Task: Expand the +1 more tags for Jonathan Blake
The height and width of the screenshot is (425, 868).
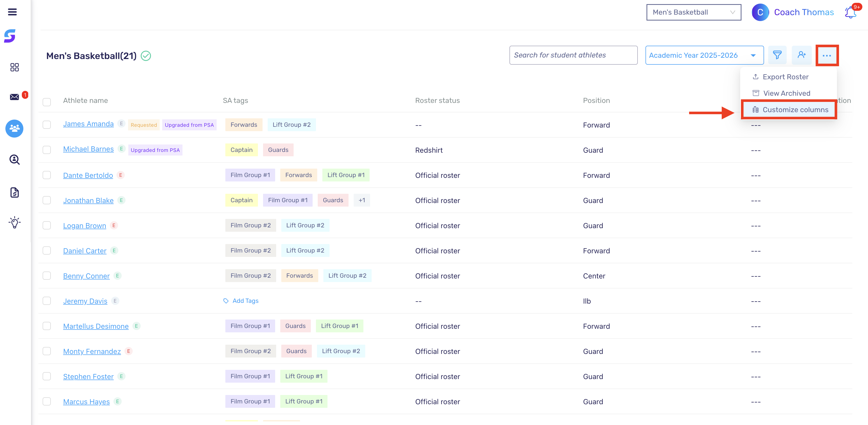Action: (x=362, y=200)
